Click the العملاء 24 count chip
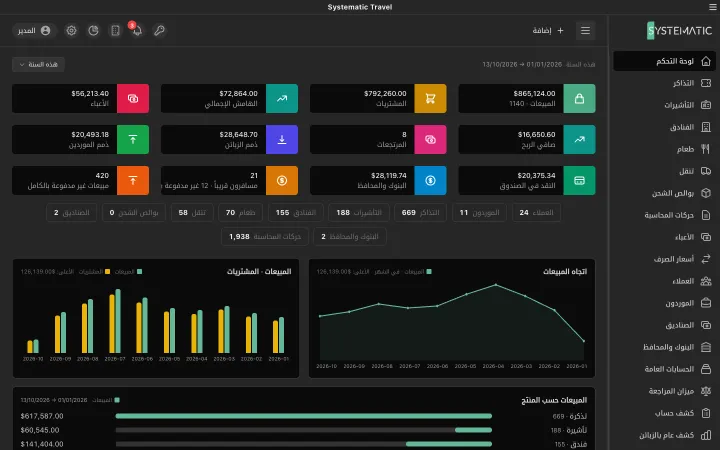 [536, 213]
